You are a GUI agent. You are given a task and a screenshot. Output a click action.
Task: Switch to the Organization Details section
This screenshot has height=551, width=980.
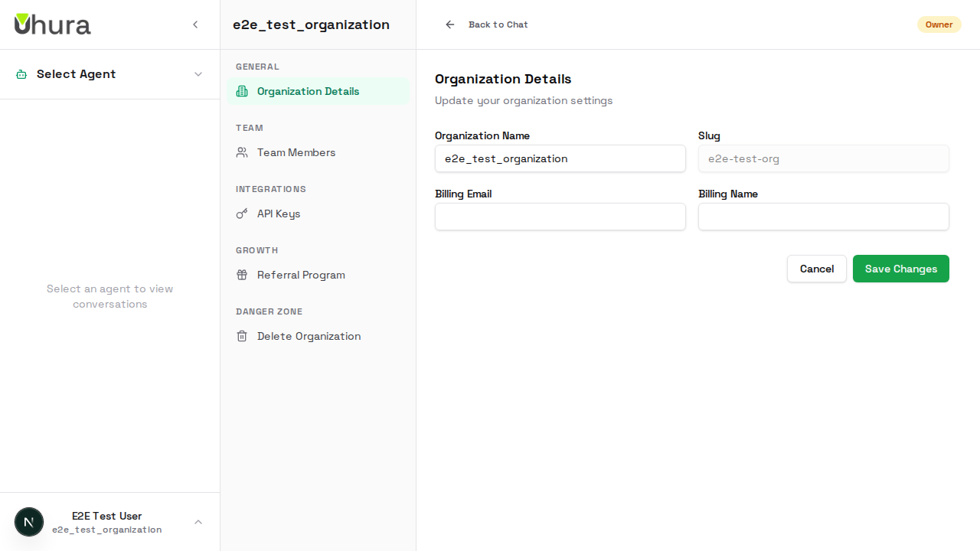[x=308, y=91]
